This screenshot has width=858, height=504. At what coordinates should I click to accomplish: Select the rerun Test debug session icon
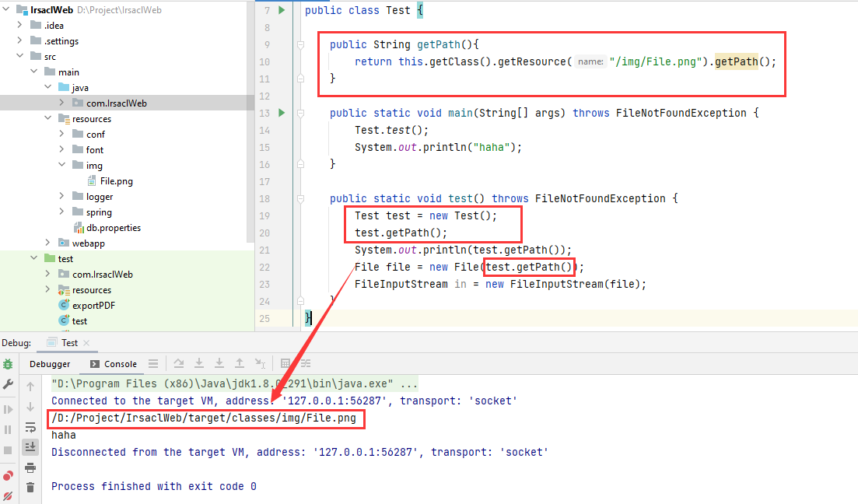click(9, 364)
